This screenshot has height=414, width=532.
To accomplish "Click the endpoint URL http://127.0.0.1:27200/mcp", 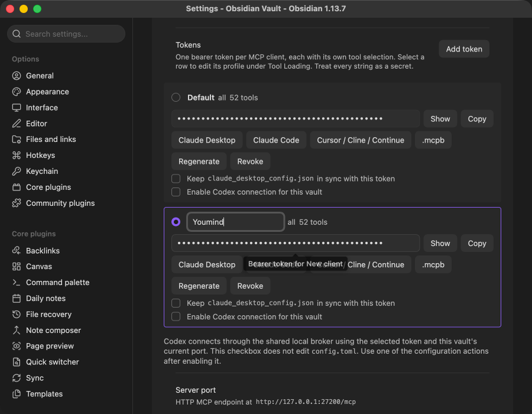I will click(x=306, y=402).
